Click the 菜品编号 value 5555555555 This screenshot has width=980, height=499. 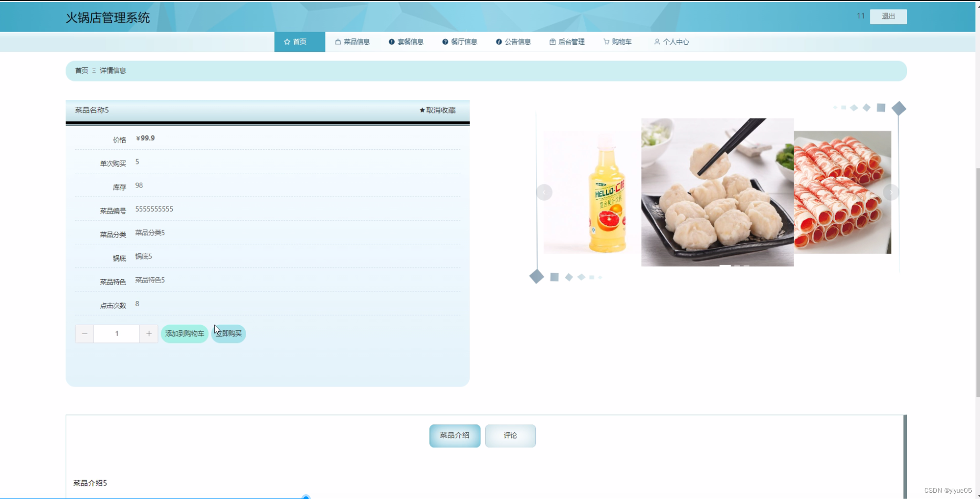tap(154, 209)
